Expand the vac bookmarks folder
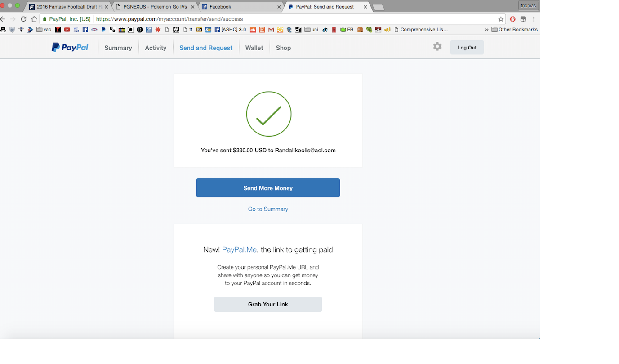The image size is (619, 364). click(x=44, y=30)
